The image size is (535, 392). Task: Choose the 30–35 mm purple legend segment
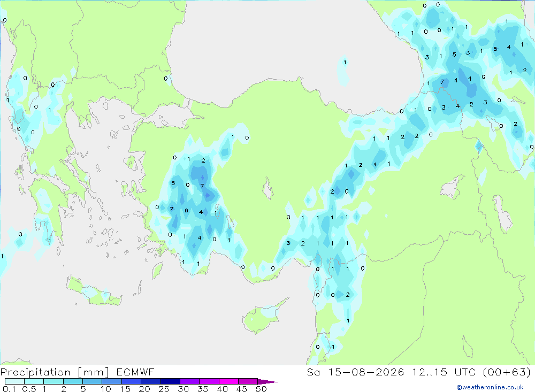point(189,381)
